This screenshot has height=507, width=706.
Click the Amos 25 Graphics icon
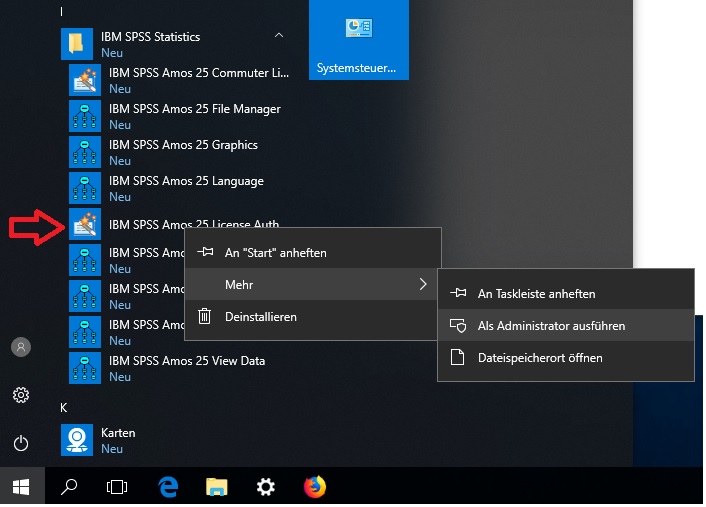(85, 152)
